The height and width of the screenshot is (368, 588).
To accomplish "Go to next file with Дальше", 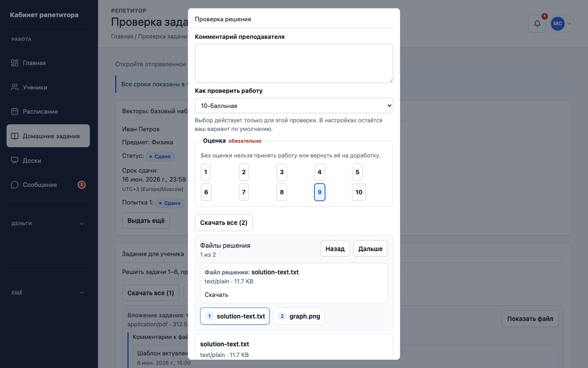I will tap(370, 249).
